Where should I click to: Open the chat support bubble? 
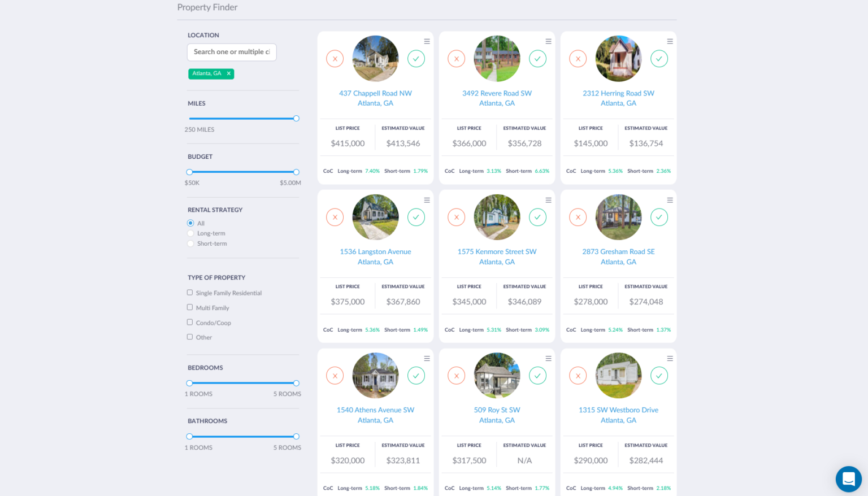848,479
